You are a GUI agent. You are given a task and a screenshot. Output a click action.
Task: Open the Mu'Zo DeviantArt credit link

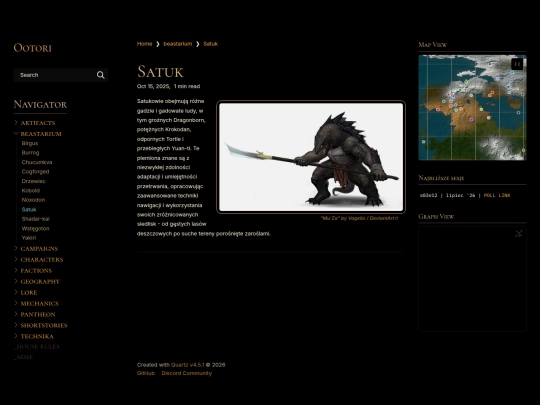click(359, 218)
